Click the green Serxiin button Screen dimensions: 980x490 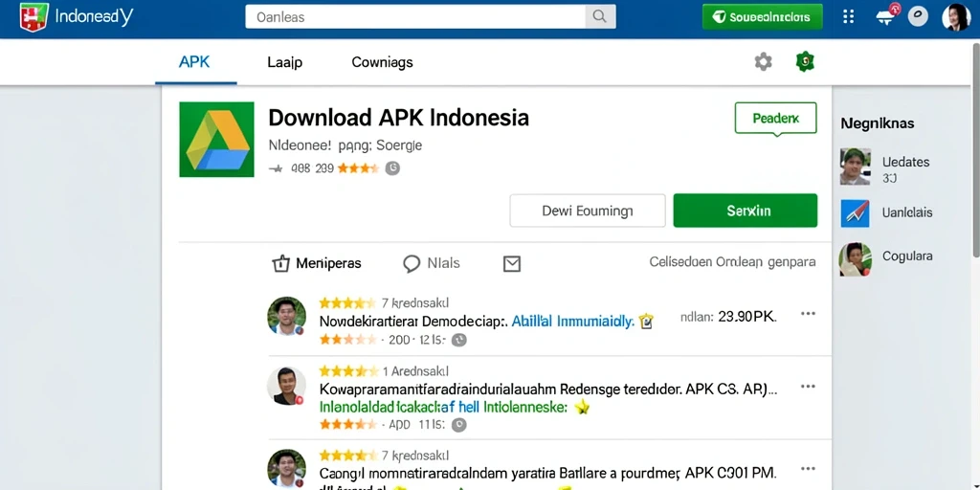click(x=745, y=211)
